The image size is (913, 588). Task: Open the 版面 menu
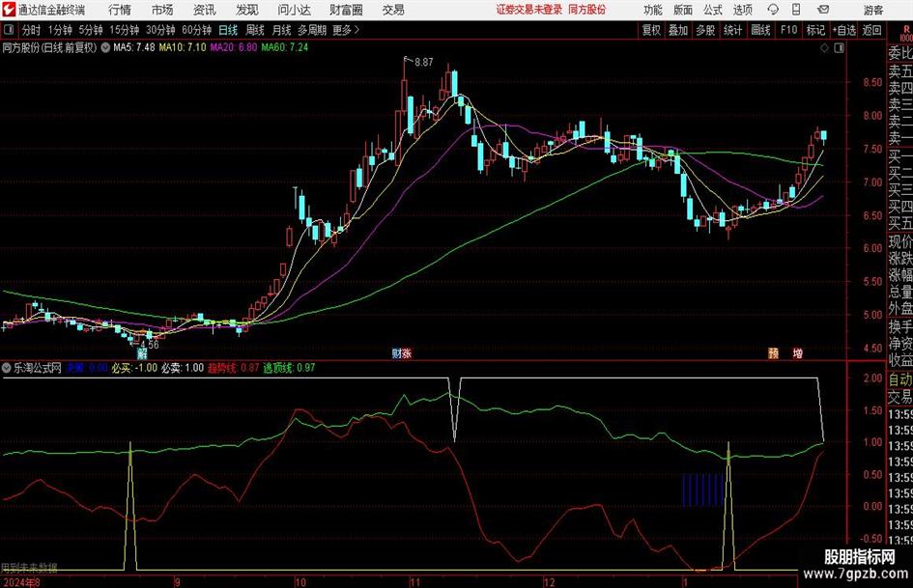(683, 10)
